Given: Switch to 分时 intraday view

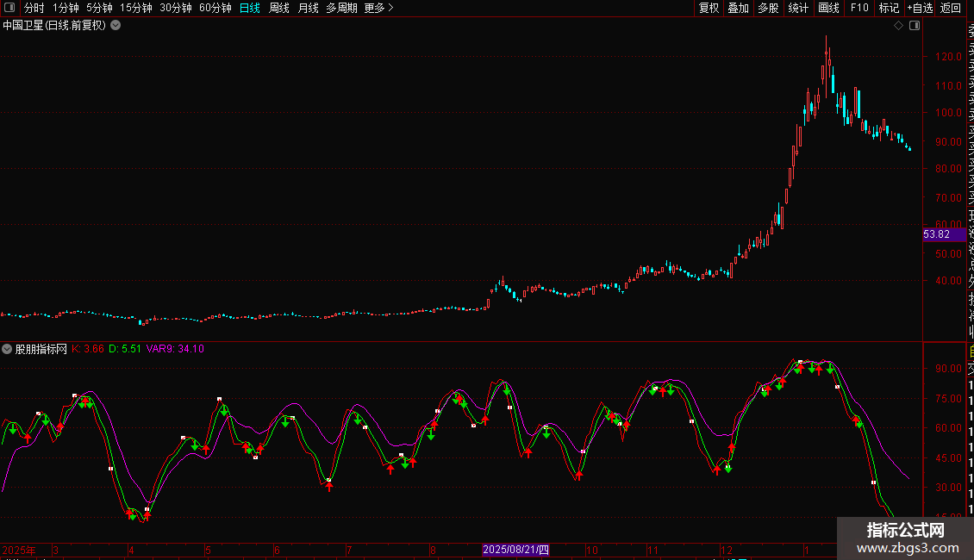Looking at the screenshot, I should tap(34, 8).
